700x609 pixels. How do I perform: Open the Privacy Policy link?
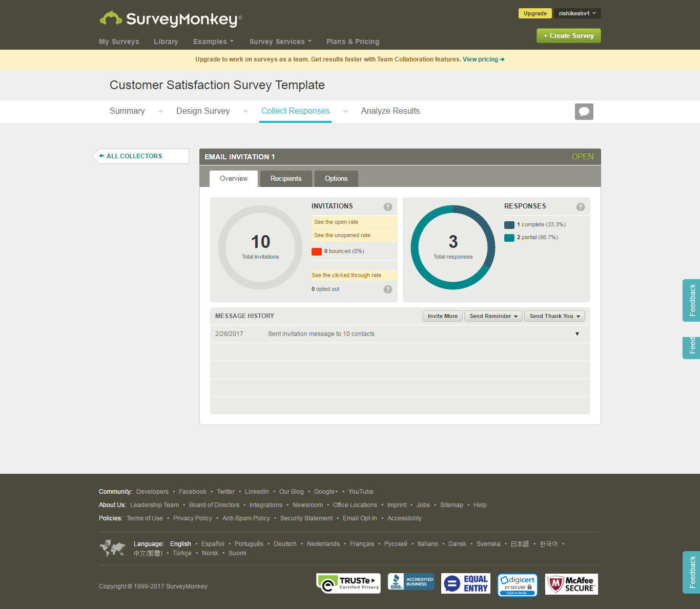[193, 518]
